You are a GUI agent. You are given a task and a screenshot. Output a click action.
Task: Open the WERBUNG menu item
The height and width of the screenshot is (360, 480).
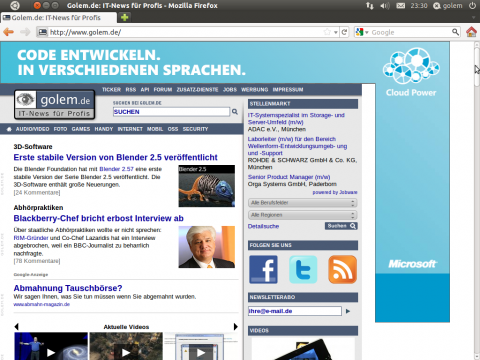click(255, 90)
